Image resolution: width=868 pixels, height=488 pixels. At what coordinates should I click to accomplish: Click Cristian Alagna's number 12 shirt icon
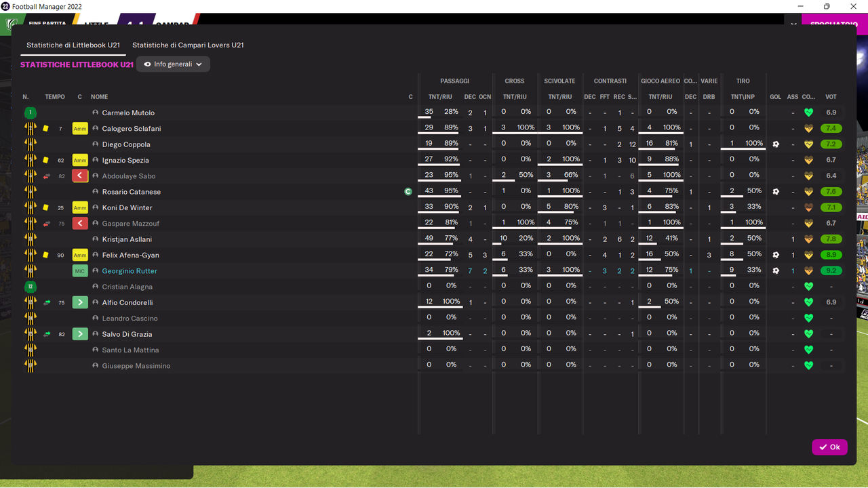30,287
